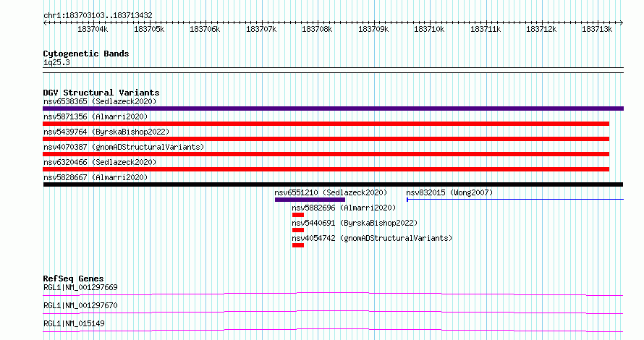This screenshot has height=340, width=644.
Task: Open RGL1|NM_001297669 transcript label
Action: (x=80, y=287)
